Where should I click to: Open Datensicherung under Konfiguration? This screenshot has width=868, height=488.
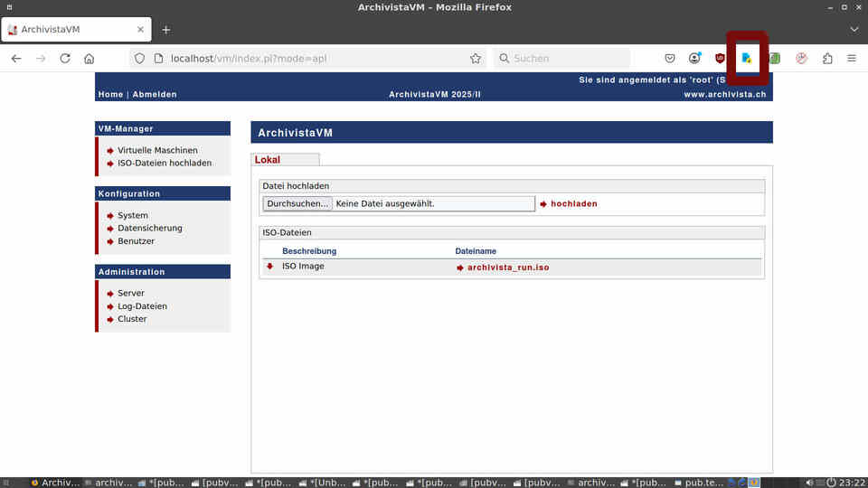149,228
